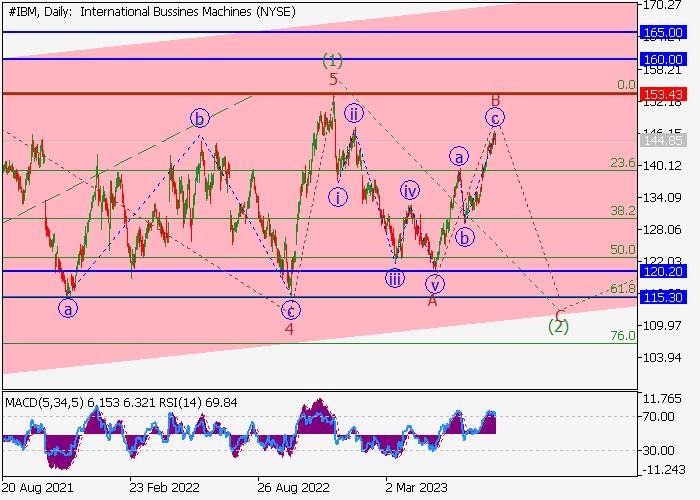Click the 20 Aug 2021 date label
Viewport: 700px width, 500px height.
coord(37,488)
